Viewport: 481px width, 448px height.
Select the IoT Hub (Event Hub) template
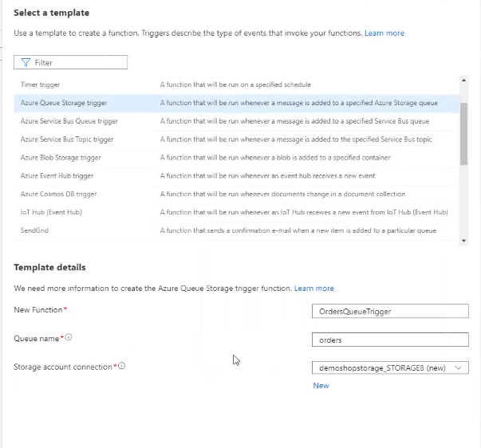(51, 213)
